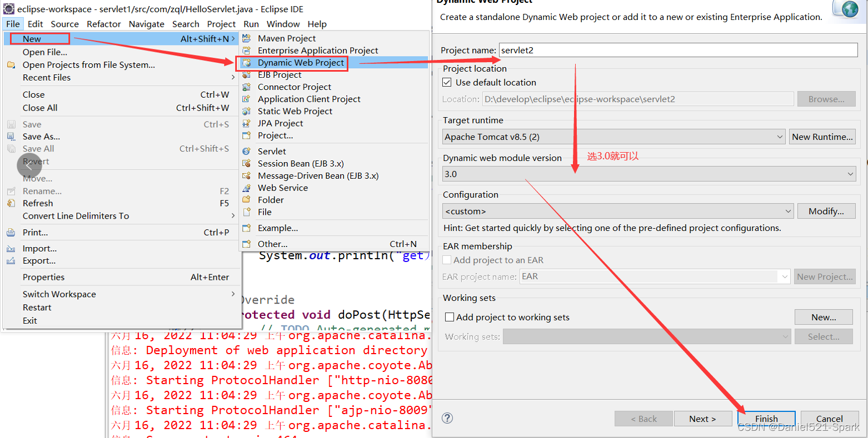
Task: Expand Convert Line Delimiters To submenu
Action: [233, 216]
